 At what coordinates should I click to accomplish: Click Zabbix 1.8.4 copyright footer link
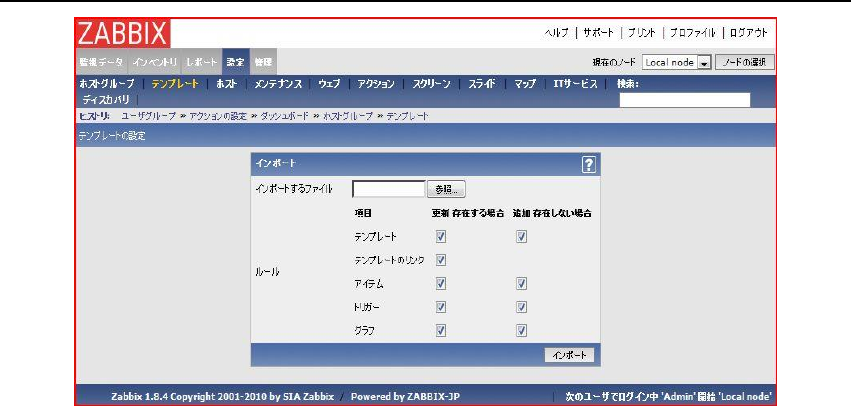pos(223,396)
